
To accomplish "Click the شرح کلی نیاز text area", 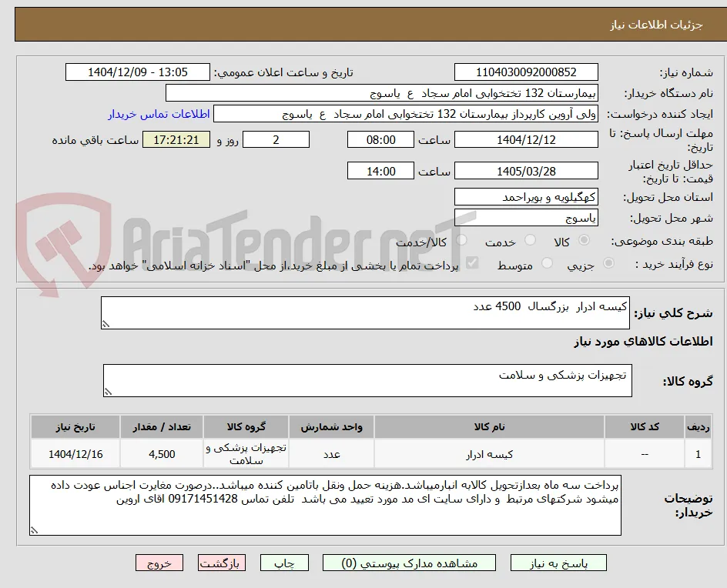I will point(365,312).
